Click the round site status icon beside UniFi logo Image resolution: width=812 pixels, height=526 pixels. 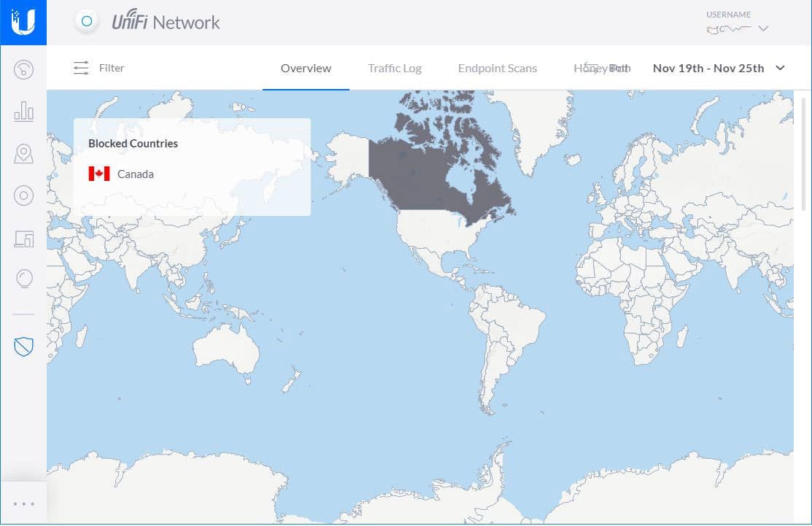(x=87, y=22)
